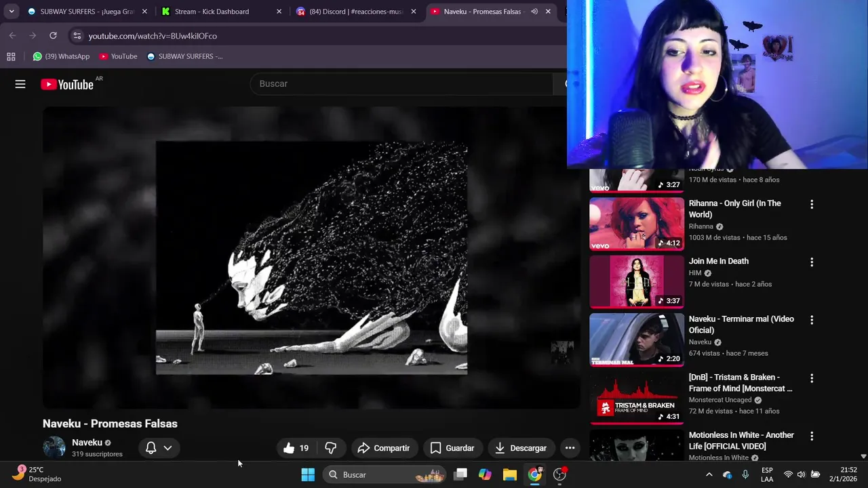Click the Descargar download button
The width and height of the screenshot is (868, 488).
[521, 448]
